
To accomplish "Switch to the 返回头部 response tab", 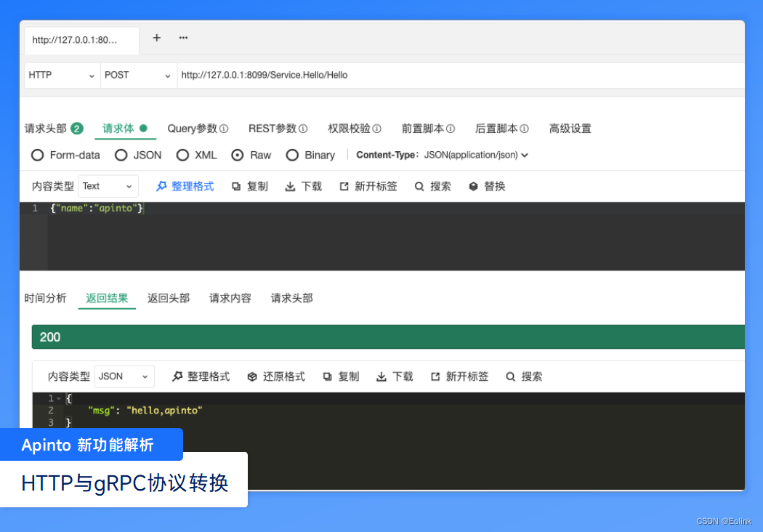I will click(x=169, y=298).
